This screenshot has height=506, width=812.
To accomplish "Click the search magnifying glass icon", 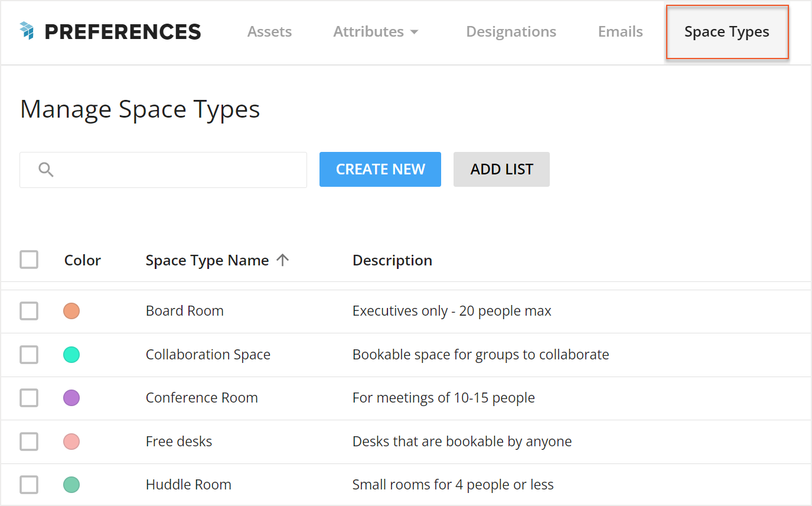I will [46, 169].
